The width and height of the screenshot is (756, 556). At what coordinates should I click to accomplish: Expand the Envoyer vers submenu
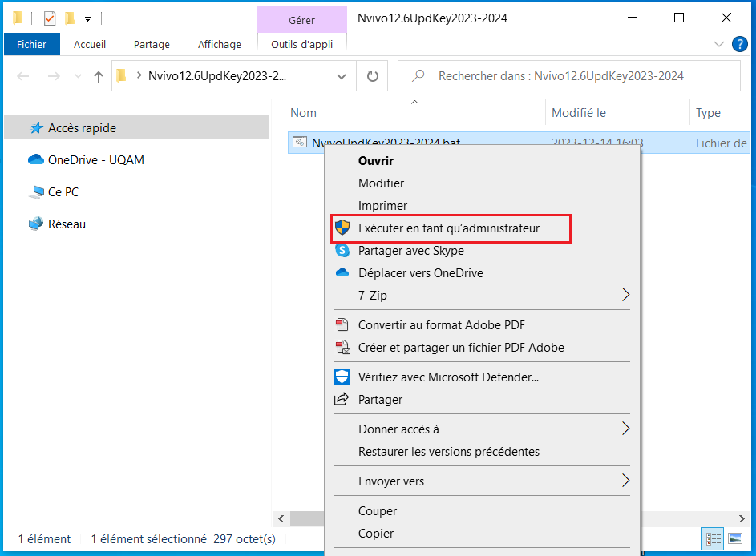(x=625, y=481)
